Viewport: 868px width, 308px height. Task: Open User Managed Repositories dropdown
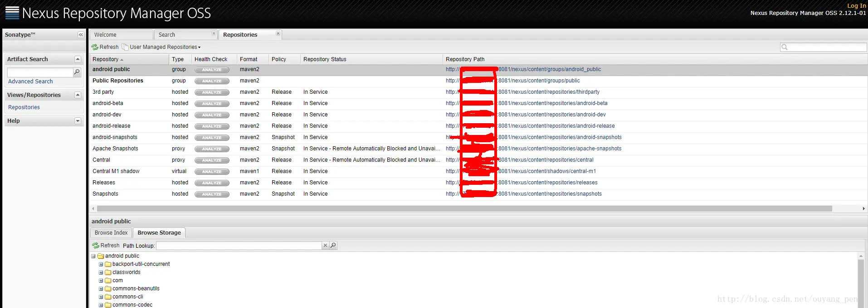point(161,47)
